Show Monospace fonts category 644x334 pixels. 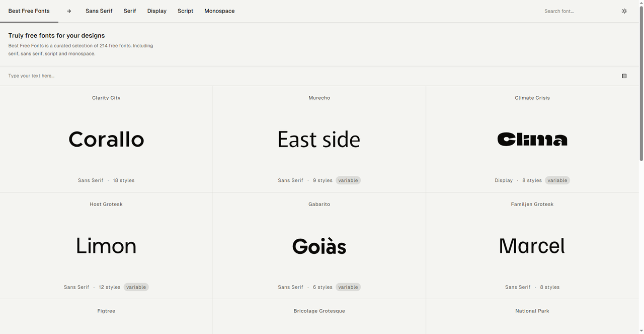pos(219,11)
